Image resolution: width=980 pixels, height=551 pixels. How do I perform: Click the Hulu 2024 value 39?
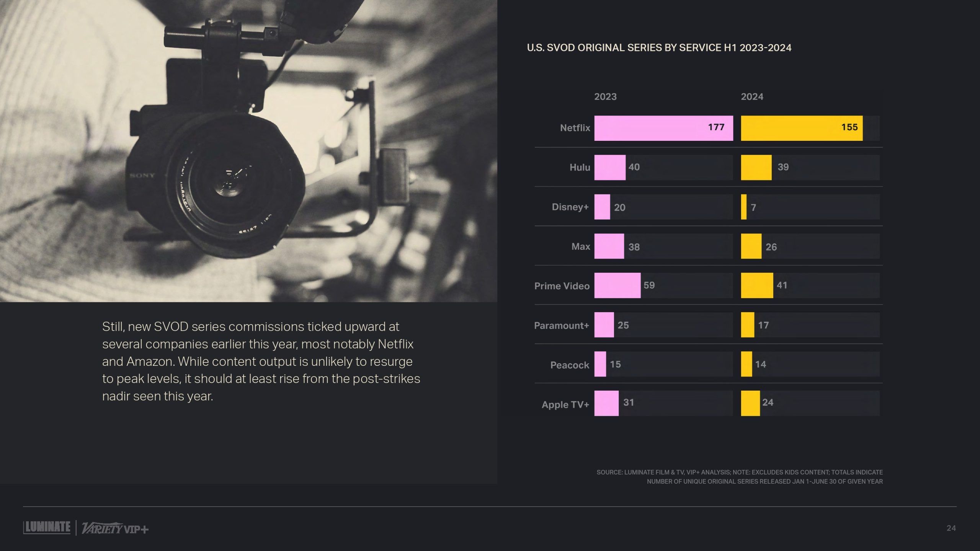(783, 167)
